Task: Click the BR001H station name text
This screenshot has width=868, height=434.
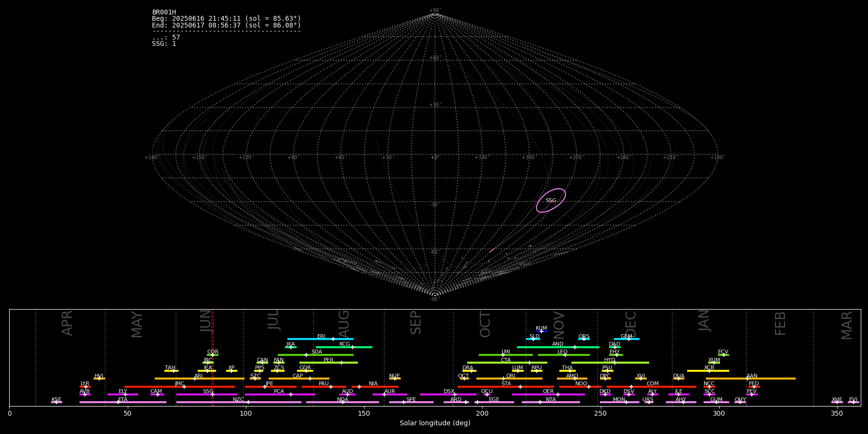Action: pos(164,13)
